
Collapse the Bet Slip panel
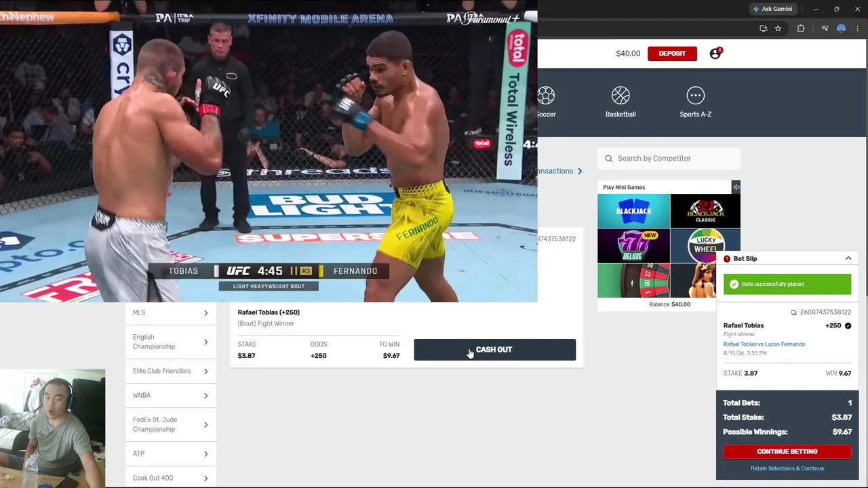pyautogui.click(x=848, y=258)
